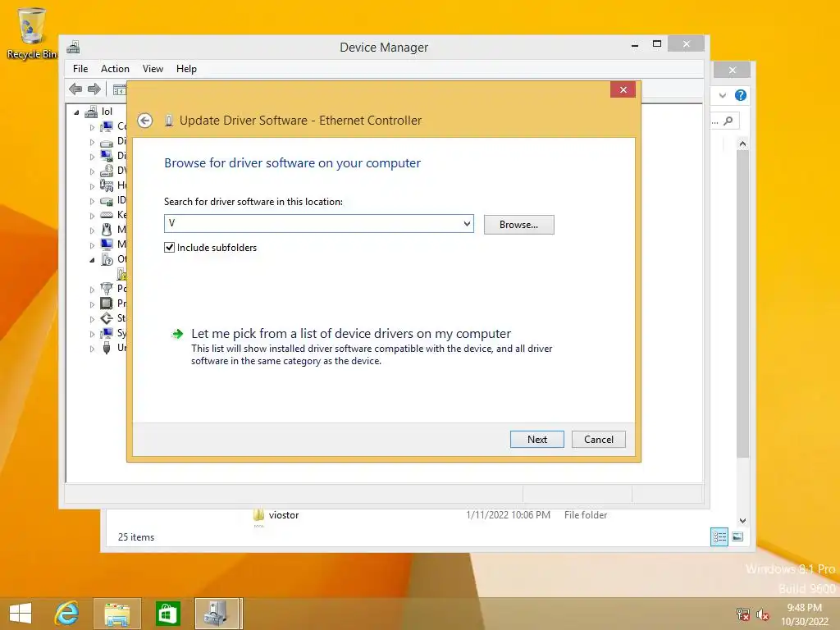Uncheck Include subfolders checkbox
This screenshot has height=630, width=840.
point(169,248)
